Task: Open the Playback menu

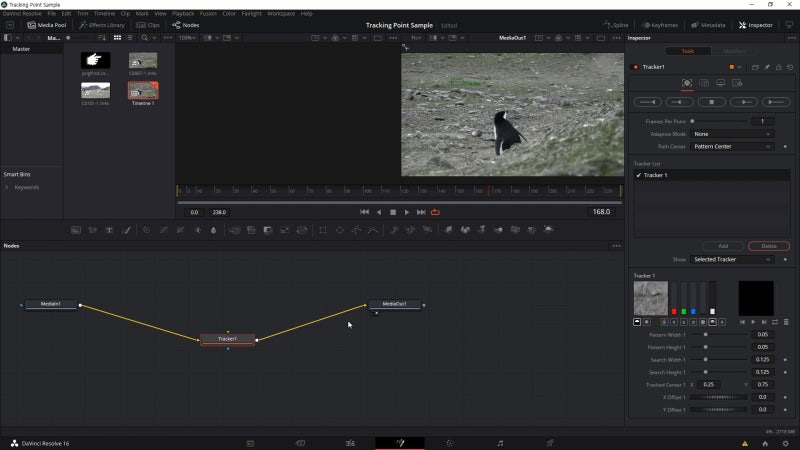Action: pos(183,14)
